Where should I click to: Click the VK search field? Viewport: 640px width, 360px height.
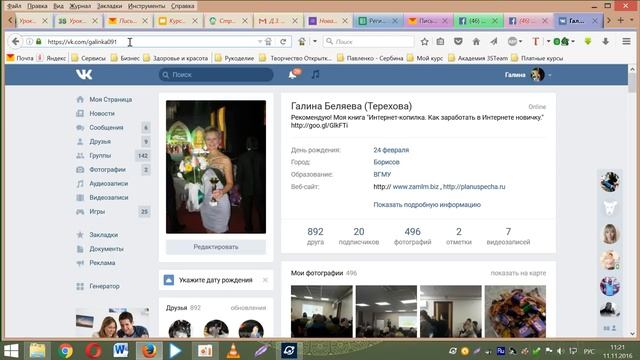(216, 75)
